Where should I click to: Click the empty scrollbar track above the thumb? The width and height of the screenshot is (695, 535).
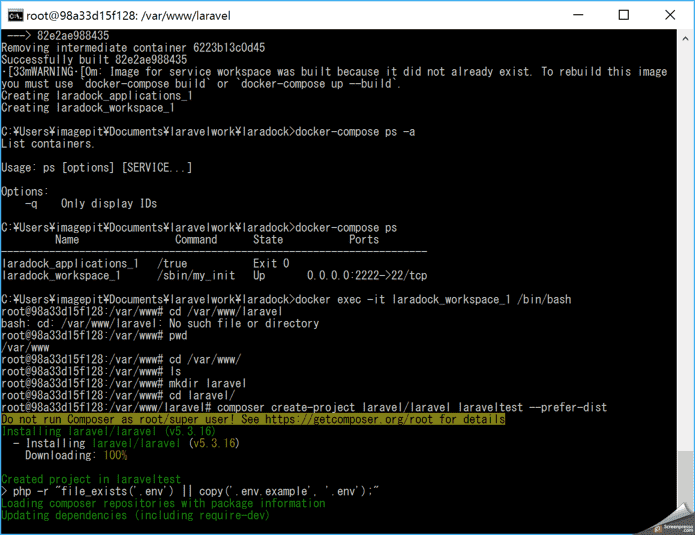685,250
